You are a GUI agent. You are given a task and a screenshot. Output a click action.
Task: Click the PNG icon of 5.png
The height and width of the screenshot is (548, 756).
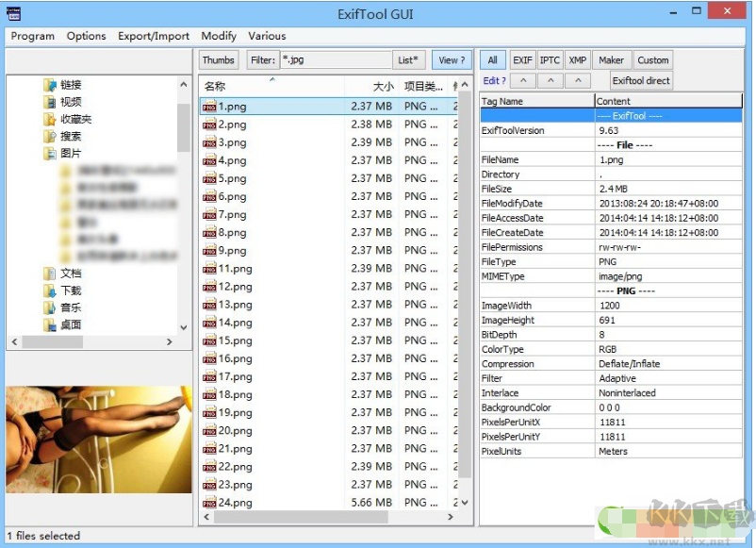tap(209, 179)
